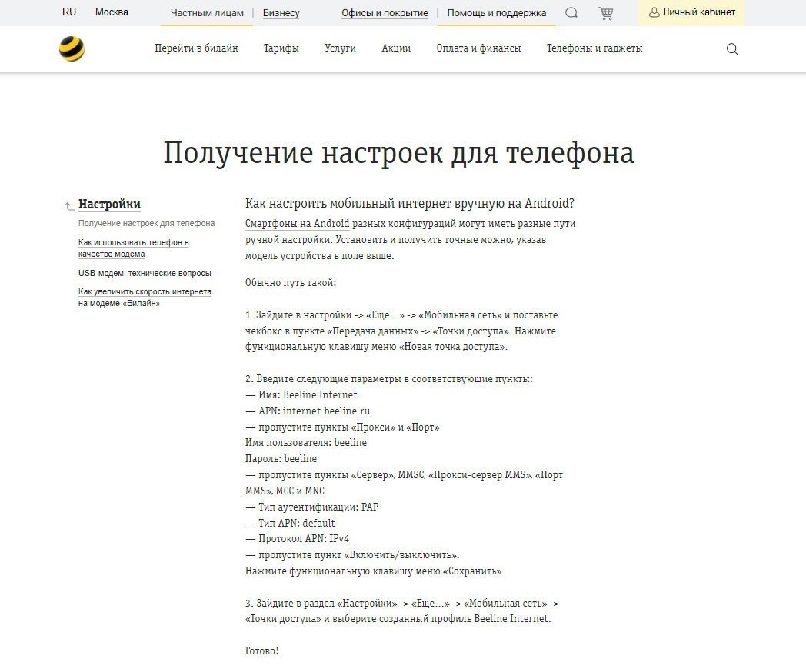Open USB-модем: технические вопросы article
This screenshot has height=672, width=806.
143,273
